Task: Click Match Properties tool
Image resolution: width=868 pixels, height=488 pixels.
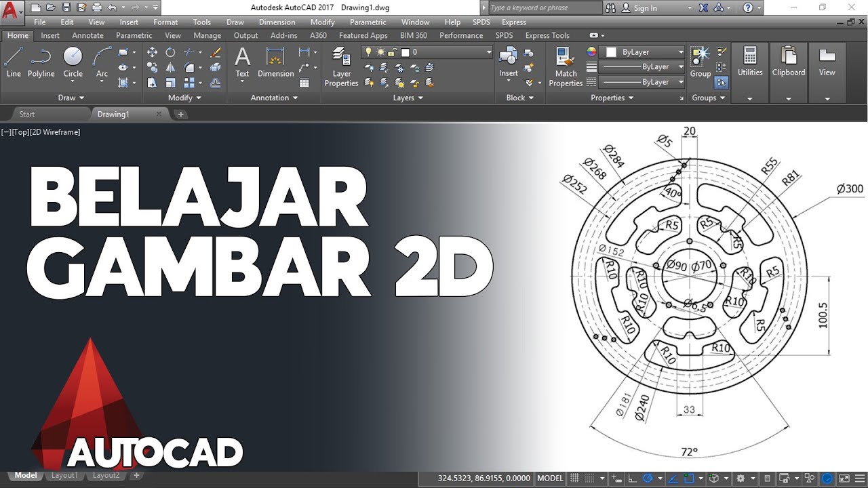Action: tap(566, 66)
